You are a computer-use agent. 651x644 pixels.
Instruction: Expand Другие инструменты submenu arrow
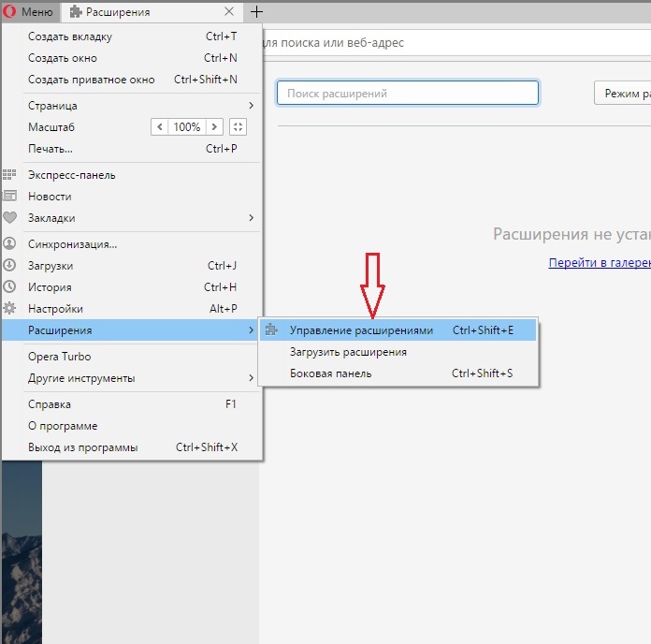pos(251,377)
